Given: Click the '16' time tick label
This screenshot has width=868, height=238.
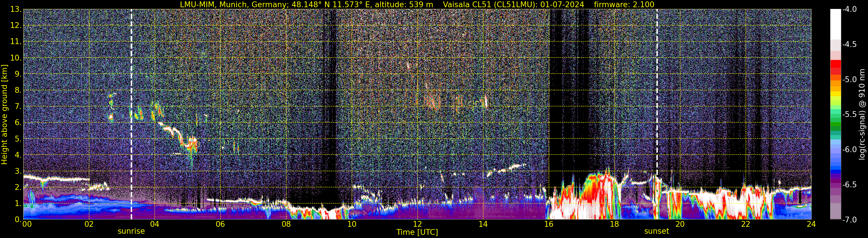Looking at the screenshot, I should point(548,224).
